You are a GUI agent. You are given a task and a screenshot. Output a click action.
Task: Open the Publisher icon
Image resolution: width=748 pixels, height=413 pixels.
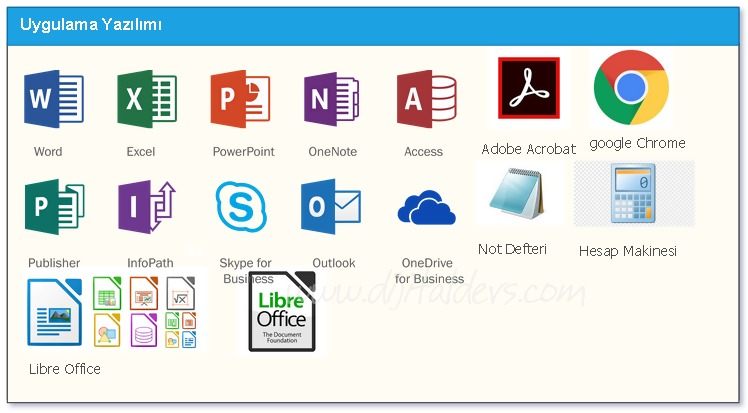[x=54, y=208]
